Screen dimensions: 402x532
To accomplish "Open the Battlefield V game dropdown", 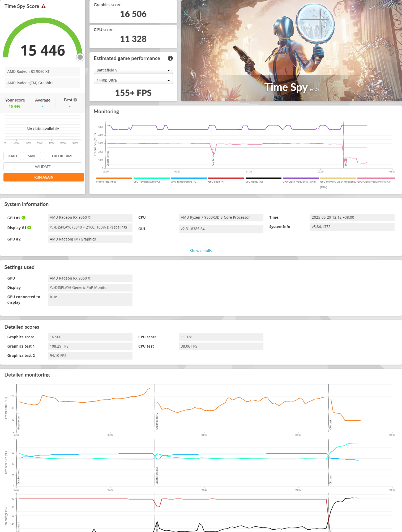I will pos(133,70).
